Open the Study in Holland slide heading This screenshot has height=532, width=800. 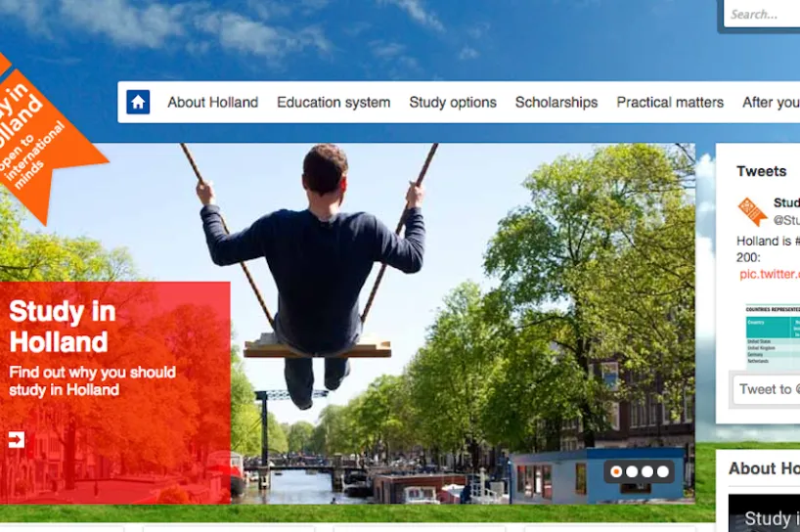[63, 327]
